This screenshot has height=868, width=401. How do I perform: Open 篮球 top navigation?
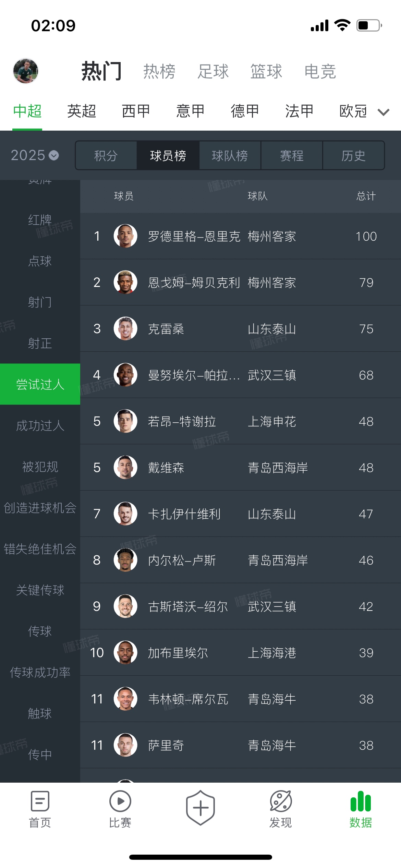[266, 72]
